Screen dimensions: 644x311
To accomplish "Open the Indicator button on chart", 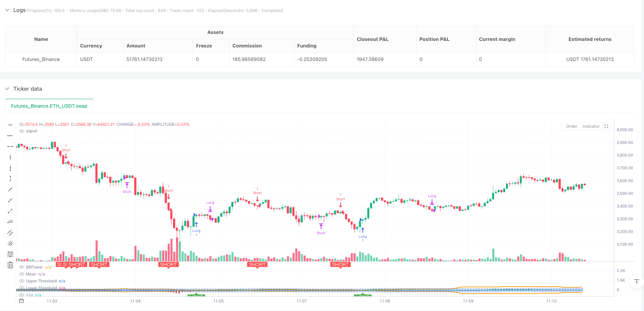I will pyautogui.click(x=590, y=127).
